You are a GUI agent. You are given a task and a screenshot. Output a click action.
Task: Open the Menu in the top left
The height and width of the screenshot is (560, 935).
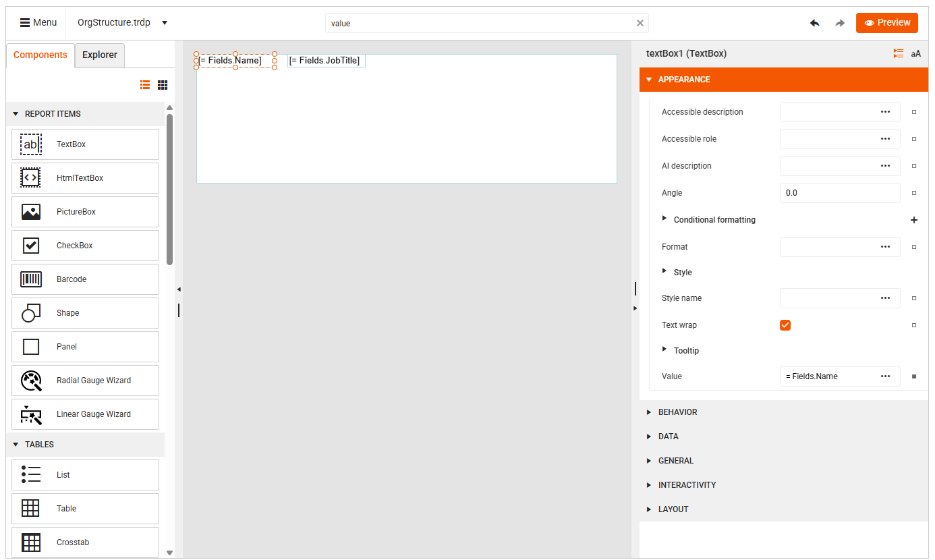37,22
